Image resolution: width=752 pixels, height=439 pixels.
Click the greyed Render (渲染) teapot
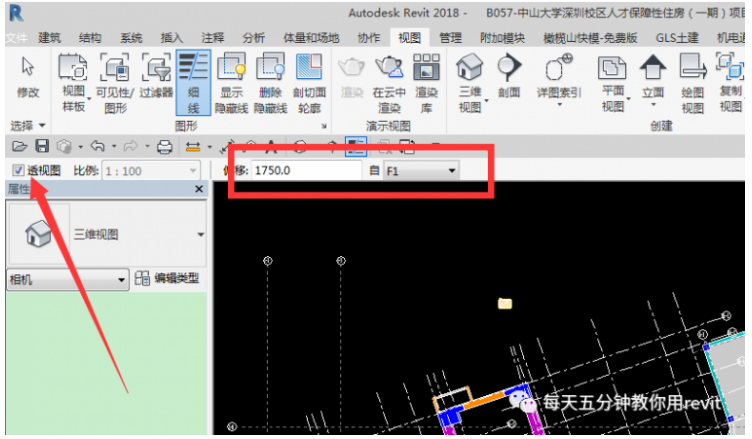(352, 76)
